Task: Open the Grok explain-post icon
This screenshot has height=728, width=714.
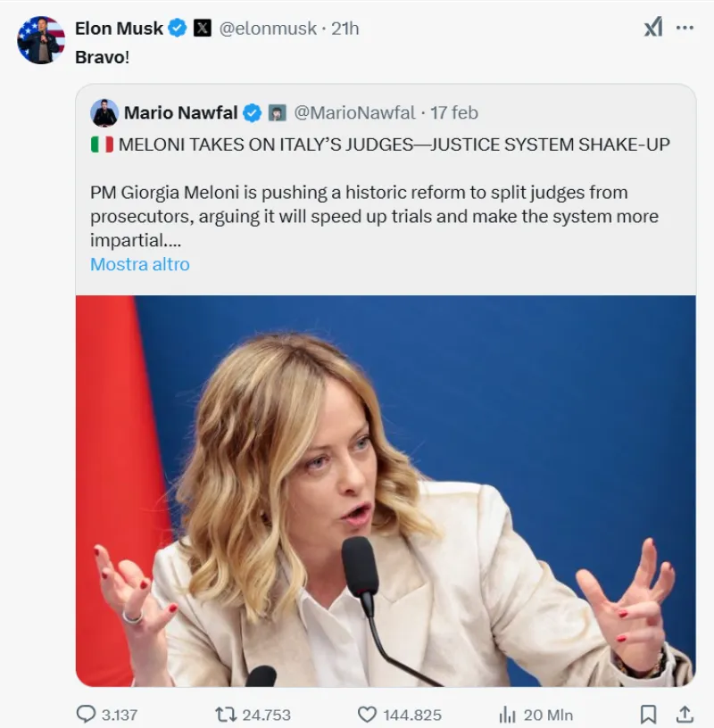Action: (653, 28)
